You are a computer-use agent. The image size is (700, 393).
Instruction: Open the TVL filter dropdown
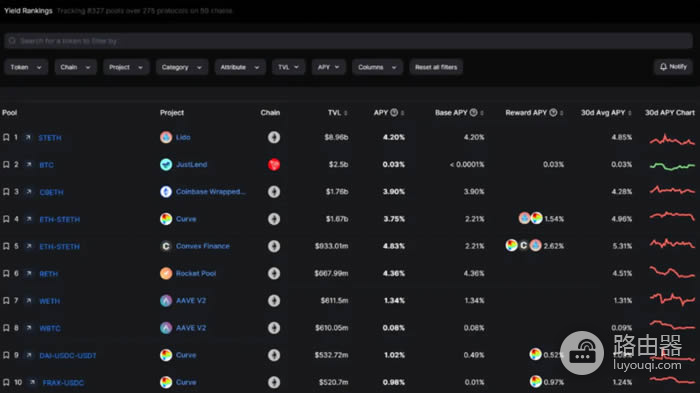(288, 67)
